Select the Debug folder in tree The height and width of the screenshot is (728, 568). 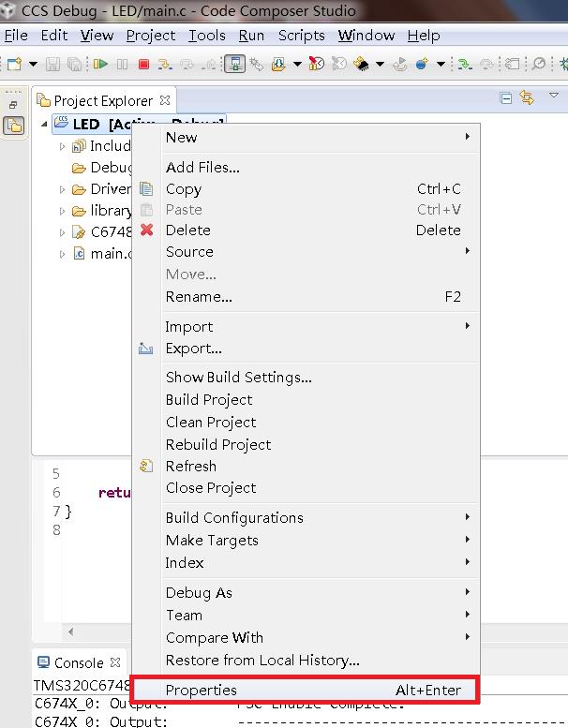102,168
